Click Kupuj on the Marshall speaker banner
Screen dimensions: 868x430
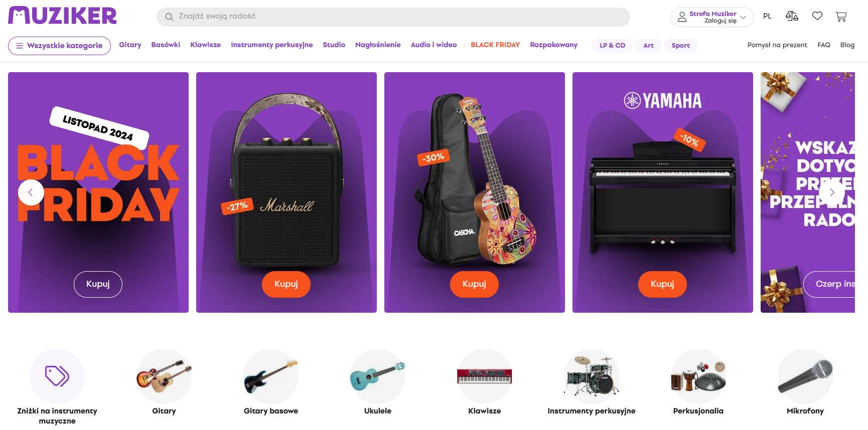pos(286,284)
